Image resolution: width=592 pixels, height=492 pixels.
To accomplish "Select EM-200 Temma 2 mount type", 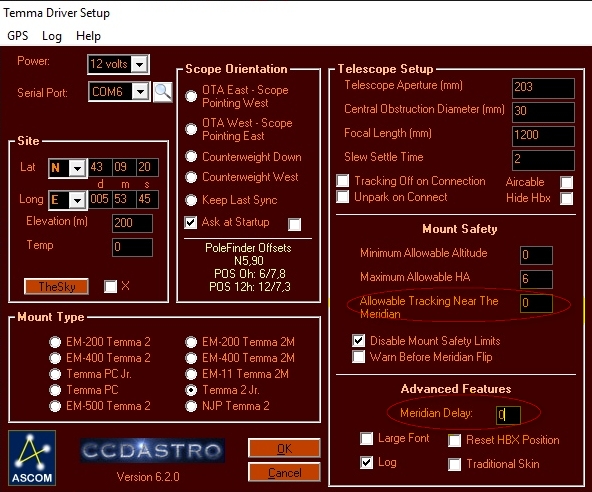I will (55, 342).
